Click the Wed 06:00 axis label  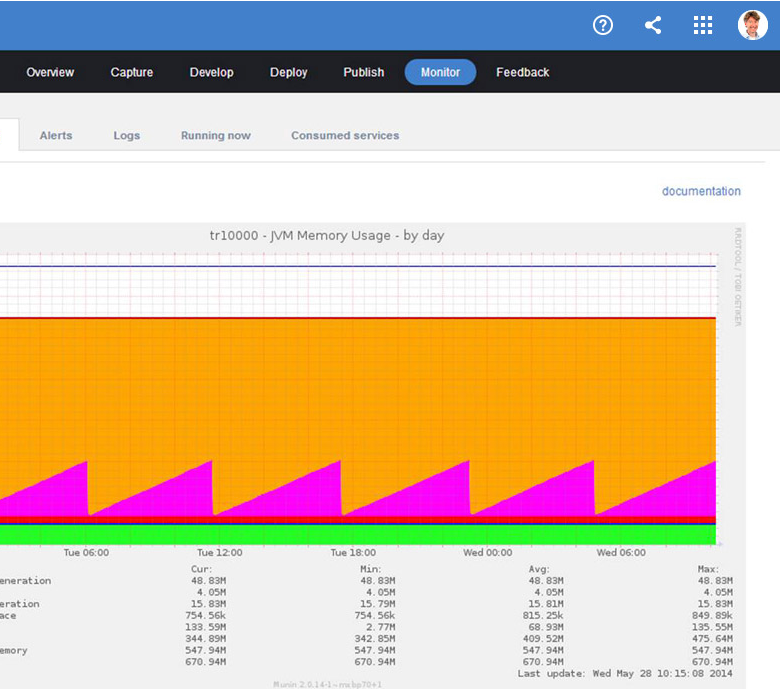[621, 553]
